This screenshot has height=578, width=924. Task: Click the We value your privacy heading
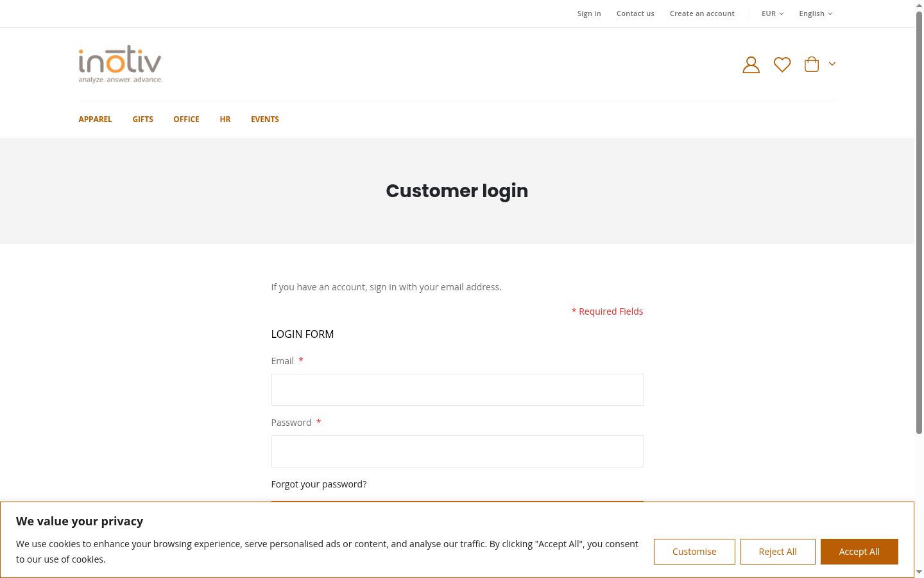pyautogui.click(x=80, y=521)
